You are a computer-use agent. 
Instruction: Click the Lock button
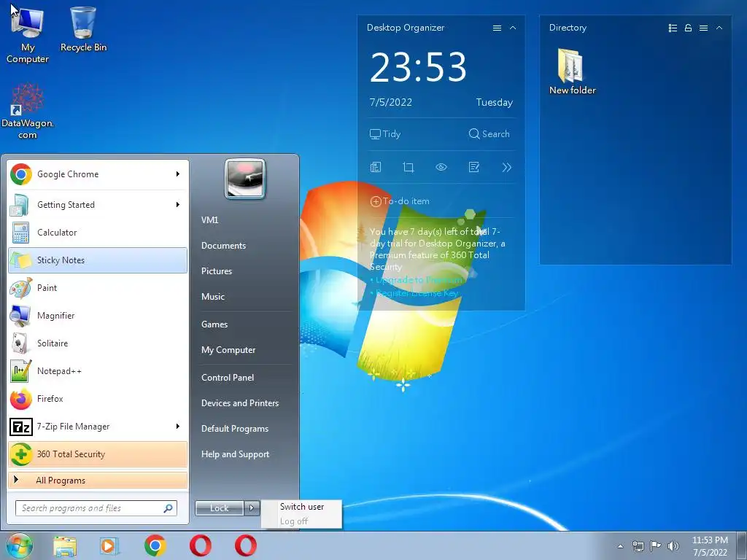point(220,508)
